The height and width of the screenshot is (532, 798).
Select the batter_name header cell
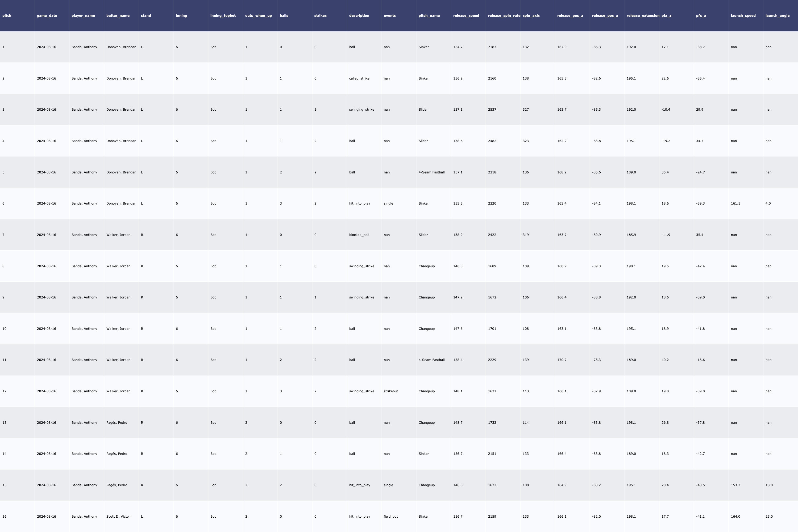[118, 16]
